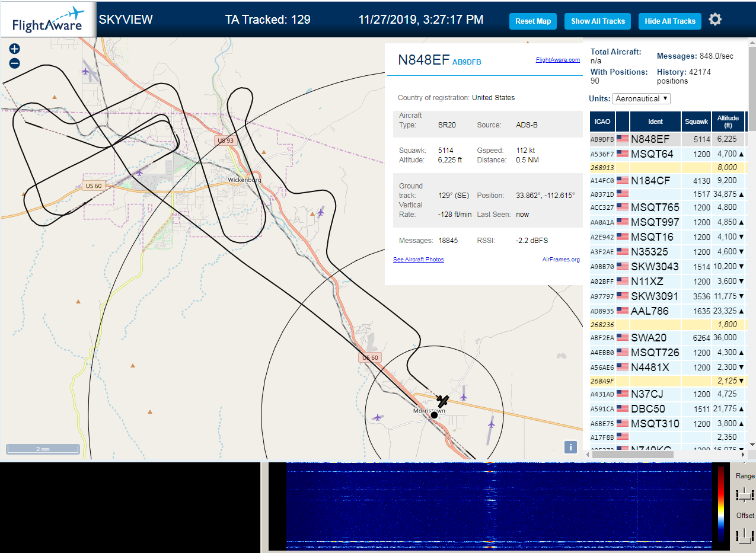Click the 4130 squawk for N184CF

click(701, 181)
